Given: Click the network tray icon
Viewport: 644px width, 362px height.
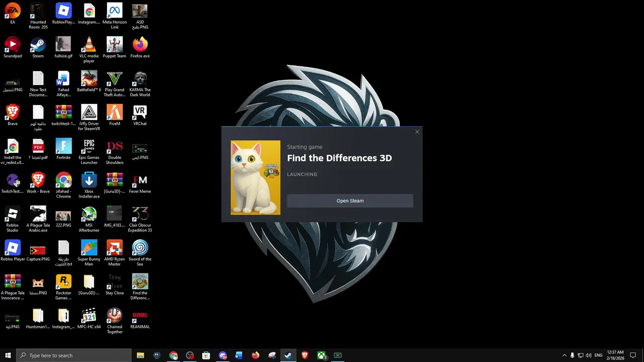Looking at the screenshot, I should click(580, 355).
